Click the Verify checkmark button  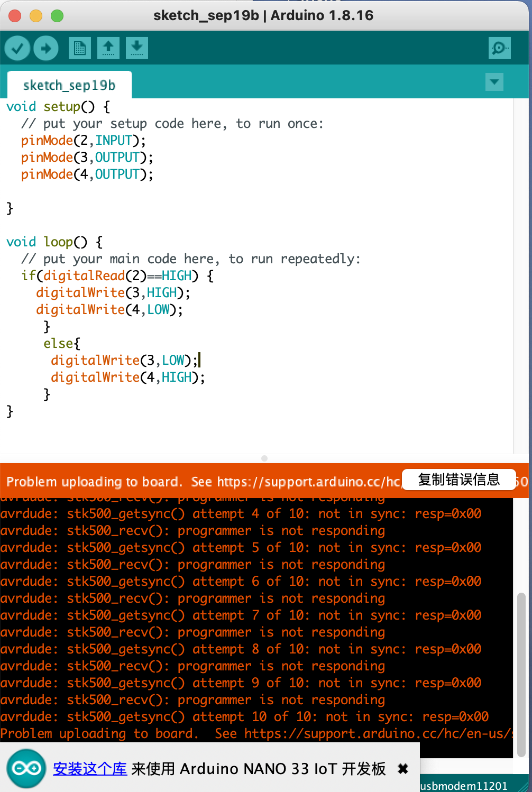click(17, 49)
